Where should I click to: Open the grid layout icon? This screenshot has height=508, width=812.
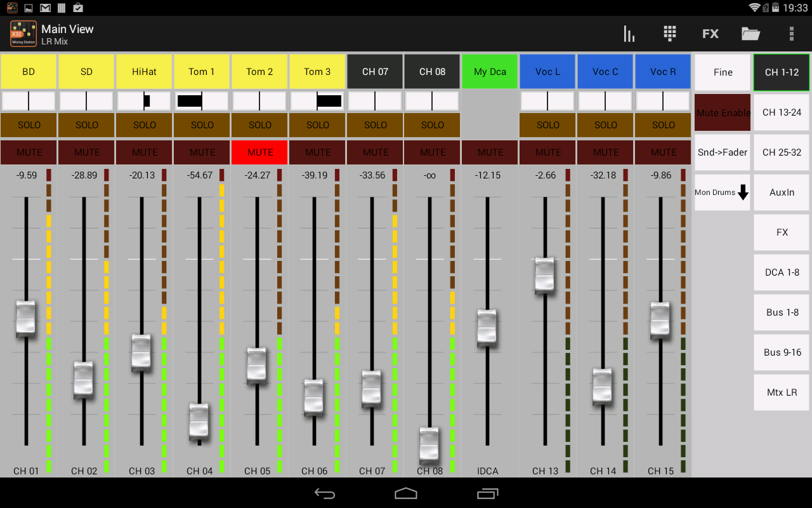point(669,34)
